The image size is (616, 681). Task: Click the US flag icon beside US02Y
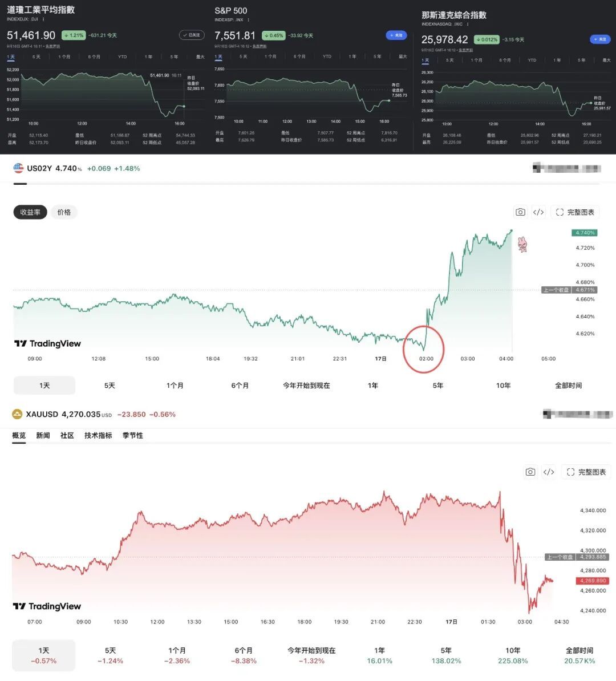click(x=18, y=168)
